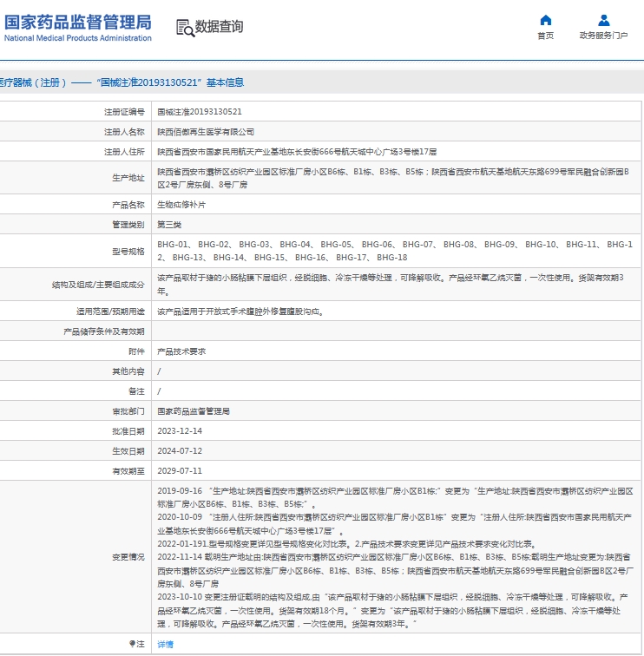Click the 生效日期 label
The height and width of the screenshot is (656, 644).
point(128,451)
